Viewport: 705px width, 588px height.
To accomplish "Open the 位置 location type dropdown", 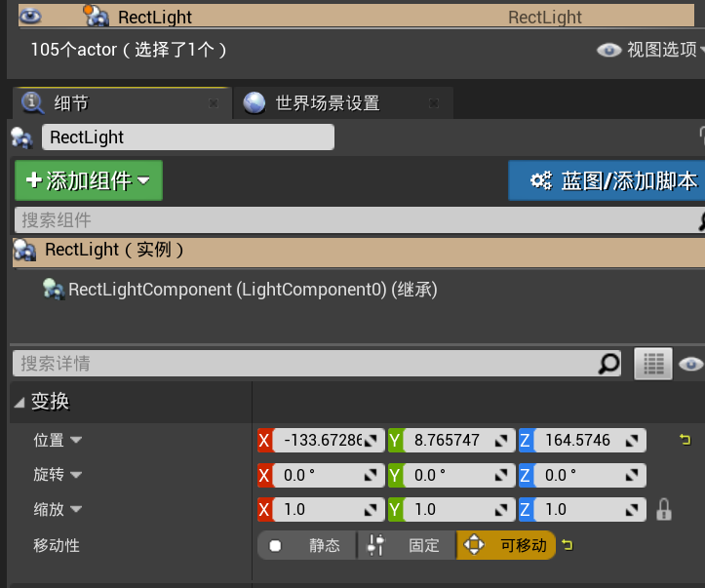I will pos(76,440).
